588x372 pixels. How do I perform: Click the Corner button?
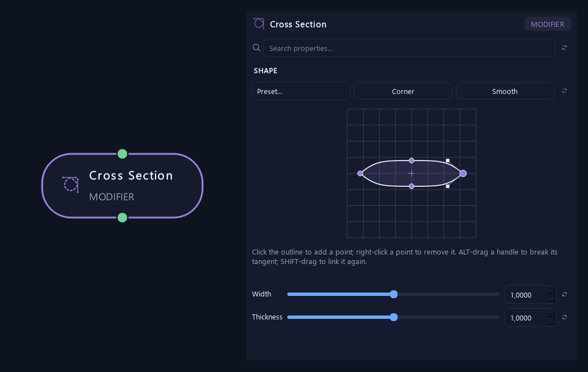click(403, 91)
